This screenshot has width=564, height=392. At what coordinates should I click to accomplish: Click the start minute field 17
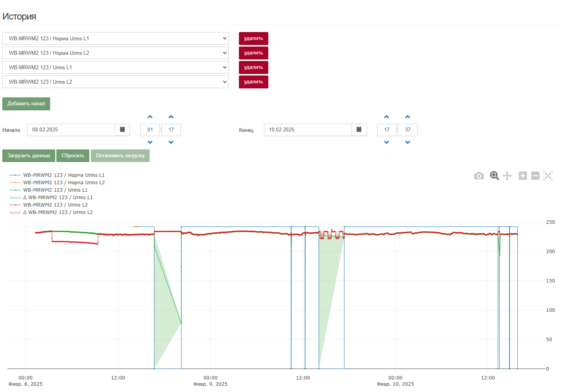[171, 130]
